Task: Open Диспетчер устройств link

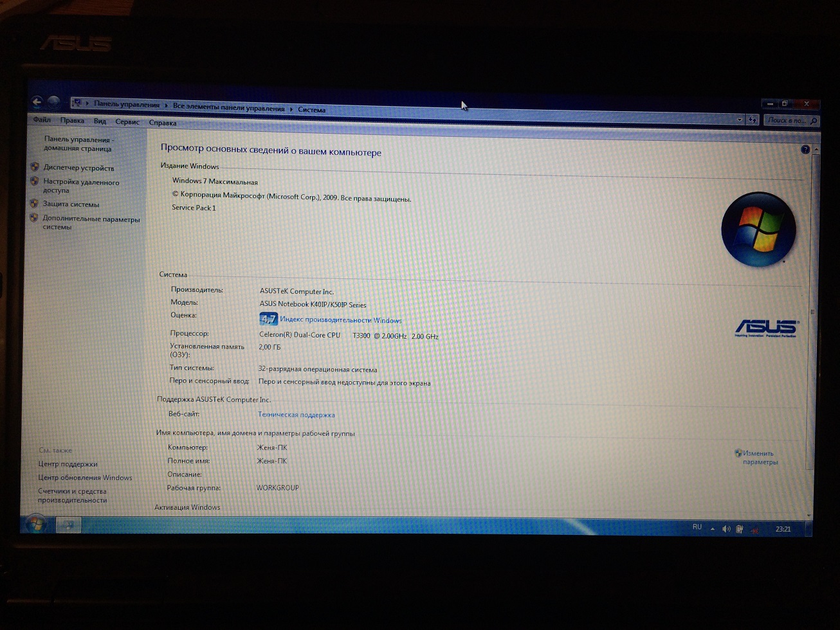Action: click(x=78, y=168)
